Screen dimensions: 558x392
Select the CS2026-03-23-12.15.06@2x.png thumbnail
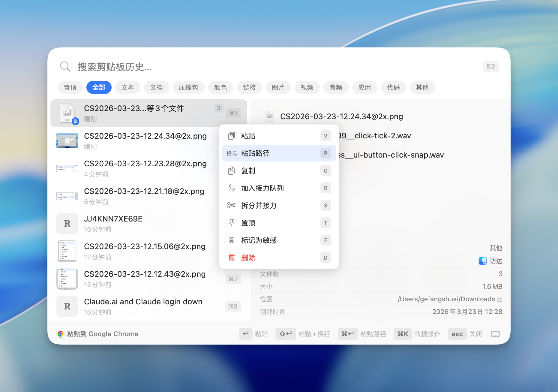67,251
